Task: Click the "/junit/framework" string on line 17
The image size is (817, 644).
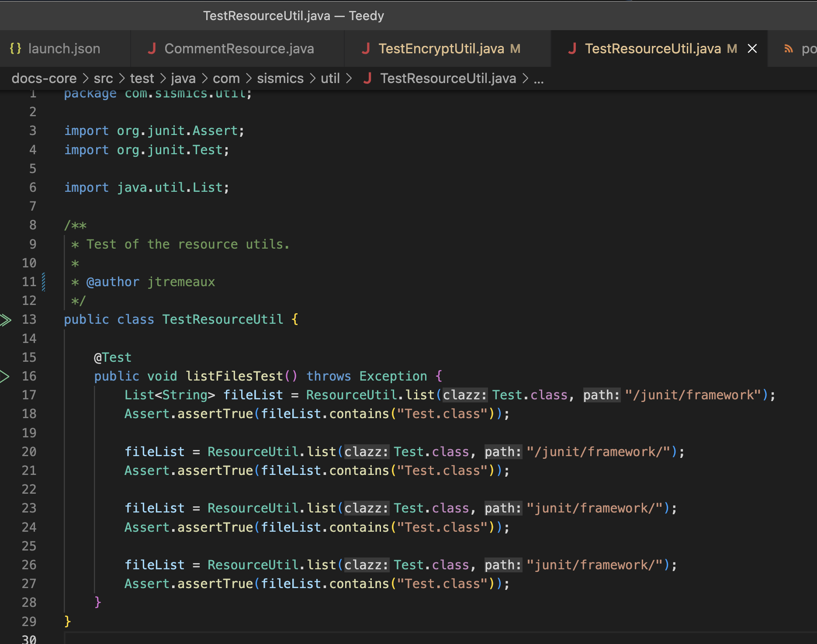Action: click(x=693, y=395)
